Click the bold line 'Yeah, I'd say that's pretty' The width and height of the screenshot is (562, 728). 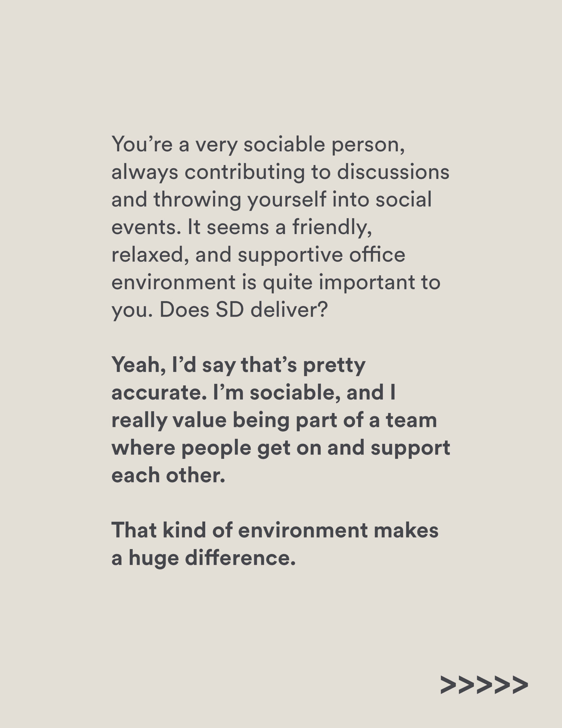point(239,366)
